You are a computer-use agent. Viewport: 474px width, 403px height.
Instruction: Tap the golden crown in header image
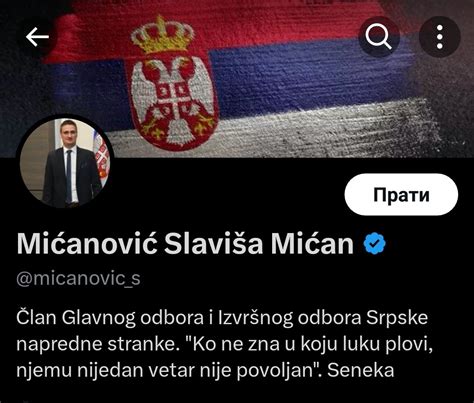[x=162, y=35]
